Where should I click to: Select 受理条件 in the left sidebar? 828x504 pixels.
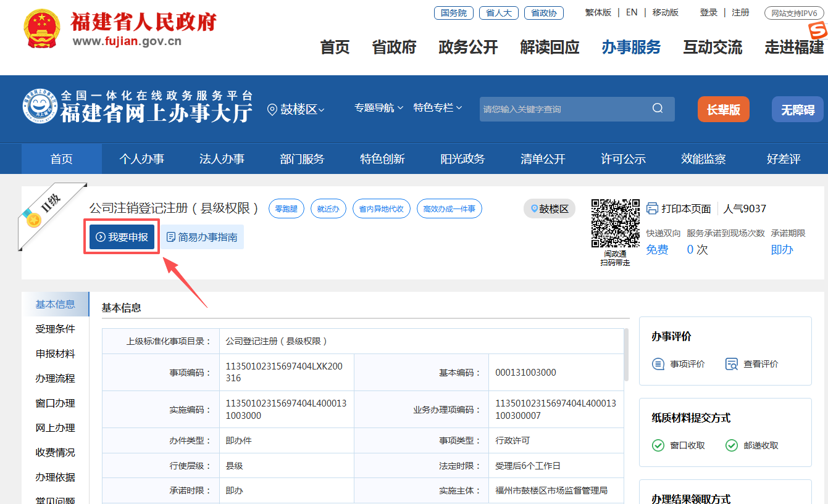click(55, 329)
